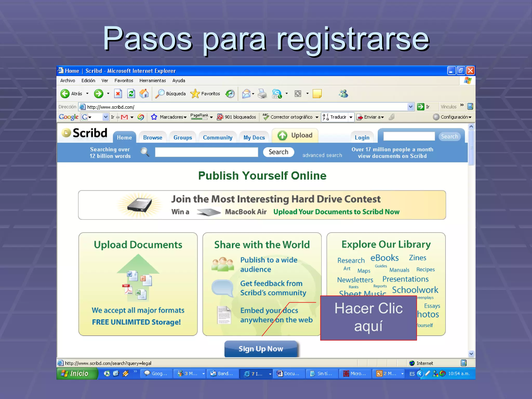The image size is (532, 399).
Task: Click the Presentations library link
Action: point(405,279)
